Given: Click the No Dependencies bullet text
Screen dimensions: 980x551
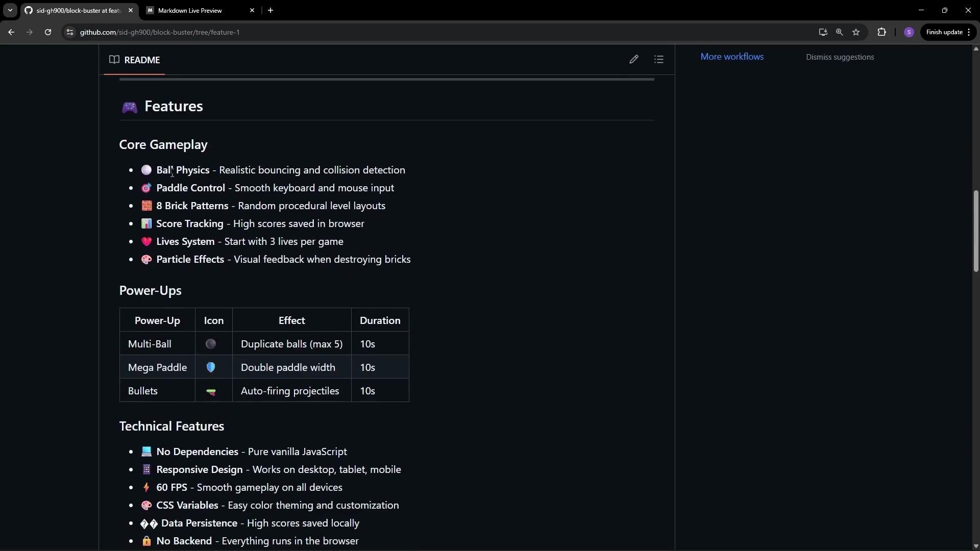Looking at the screenshot, I should point(252,452).
